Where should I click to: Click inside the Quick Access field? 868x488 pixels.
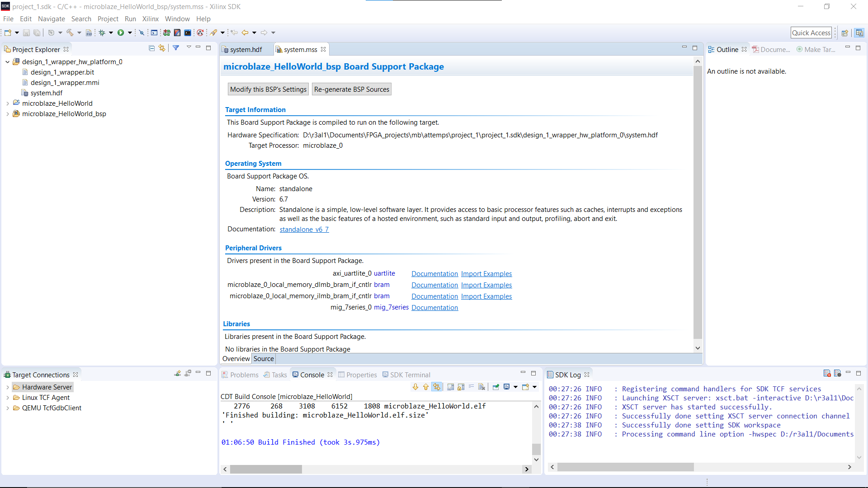[811, 33]
